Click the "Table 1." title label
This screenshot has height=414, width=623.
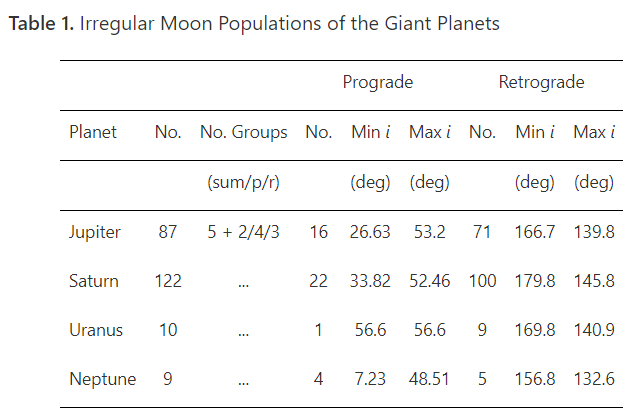(x=38, y=24)
